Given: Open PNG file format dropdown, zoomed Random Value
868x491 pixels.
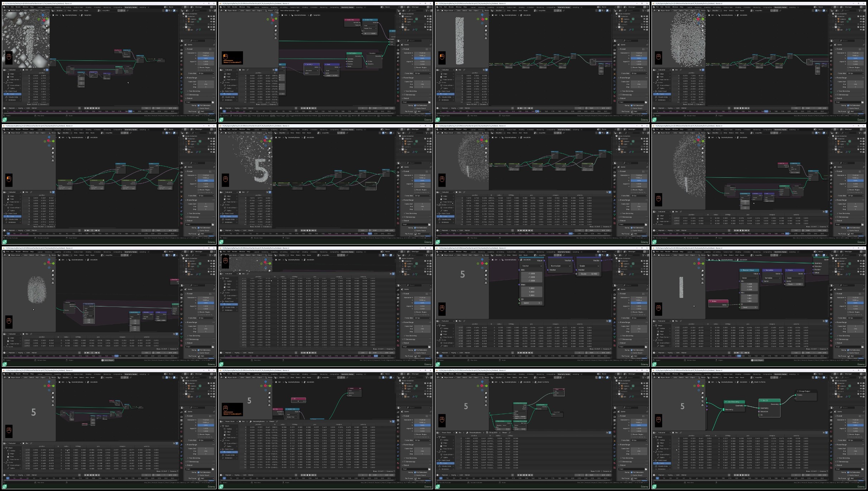Looking at the screenshot, I should [x=639, y=356].
